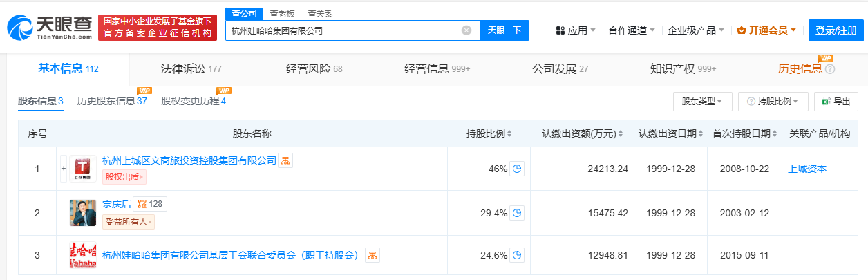This screenshot has height=280, width=868.
Task: Open 开通会员 membership link
Action: [x=767, y=30]
